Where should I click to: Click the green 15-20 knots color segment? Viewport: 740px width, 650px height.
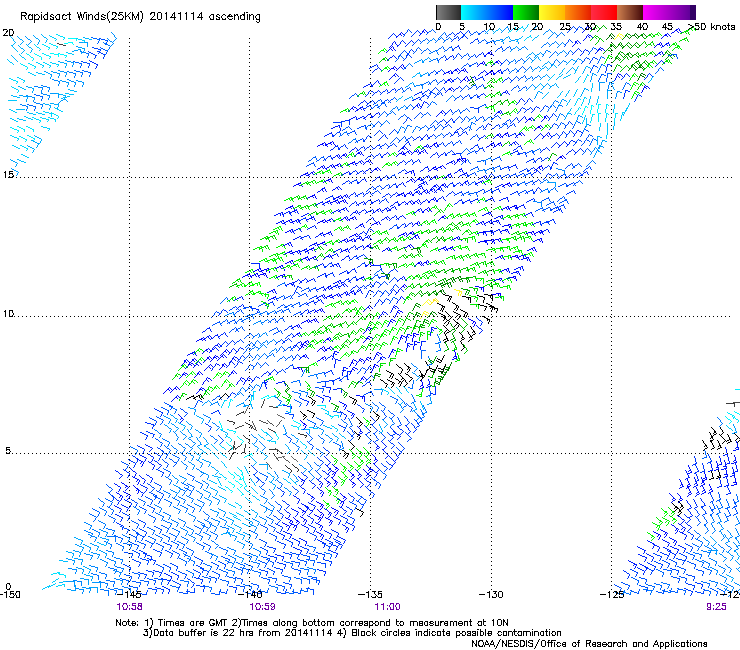click(526, 12)
